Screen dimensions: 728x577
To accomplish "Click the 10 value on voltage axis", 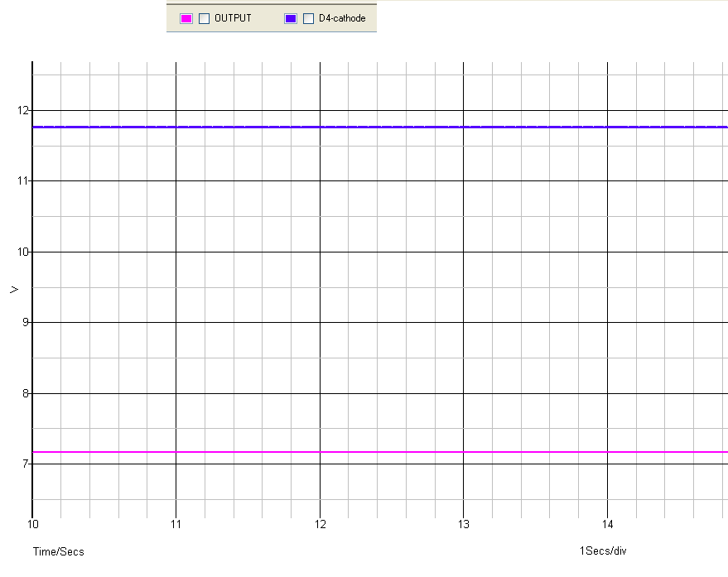I will pos(22,252).
